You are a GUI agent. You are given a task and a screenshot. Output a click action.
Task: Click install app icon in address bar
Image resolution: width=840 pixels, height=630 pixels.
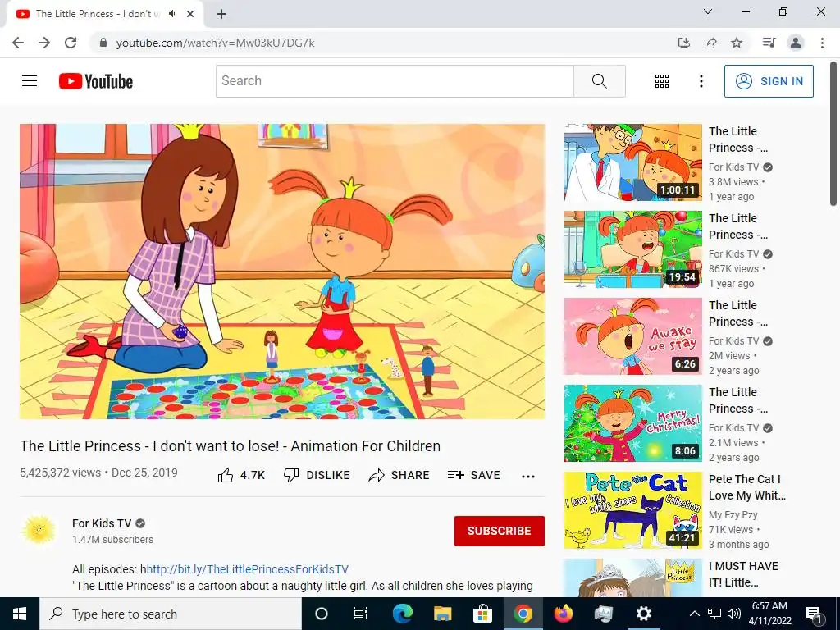point(684,43)
